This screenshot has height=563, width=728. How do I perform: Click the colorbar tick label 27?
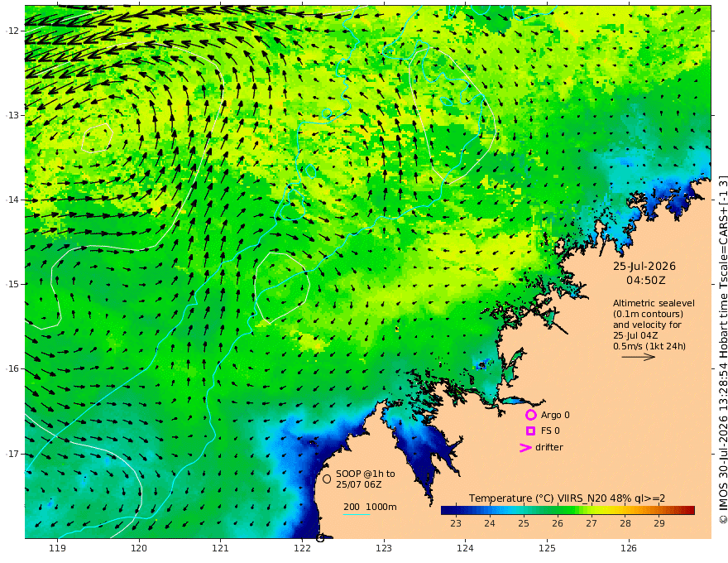tap(591, 523)
